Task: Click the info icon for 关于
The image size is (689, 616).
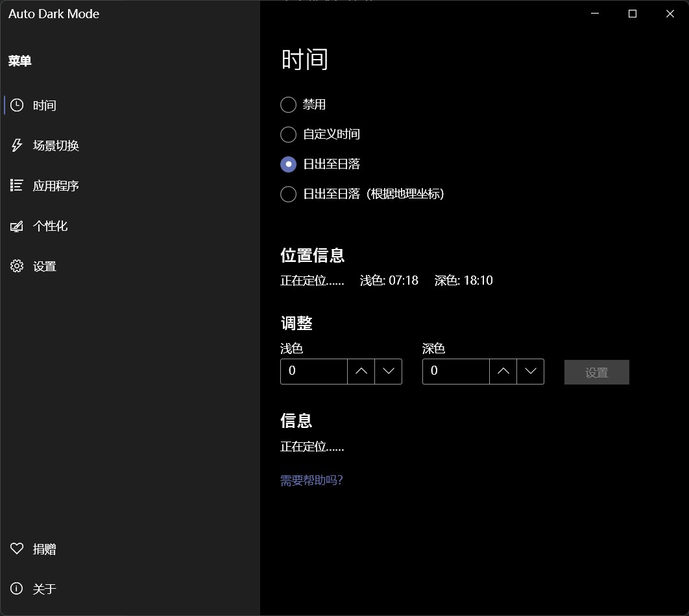Action: click(17, 589)
